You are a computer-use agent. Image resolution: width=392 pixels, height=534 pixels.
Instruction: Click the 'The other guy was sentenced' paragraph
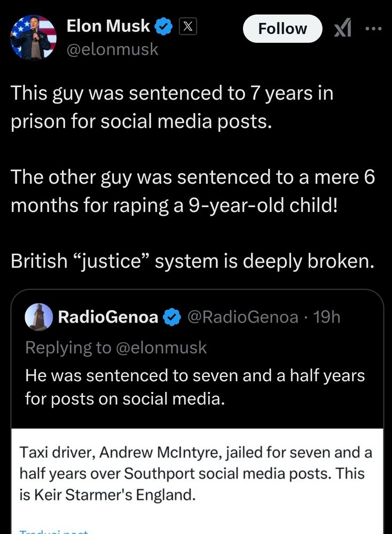193,191
